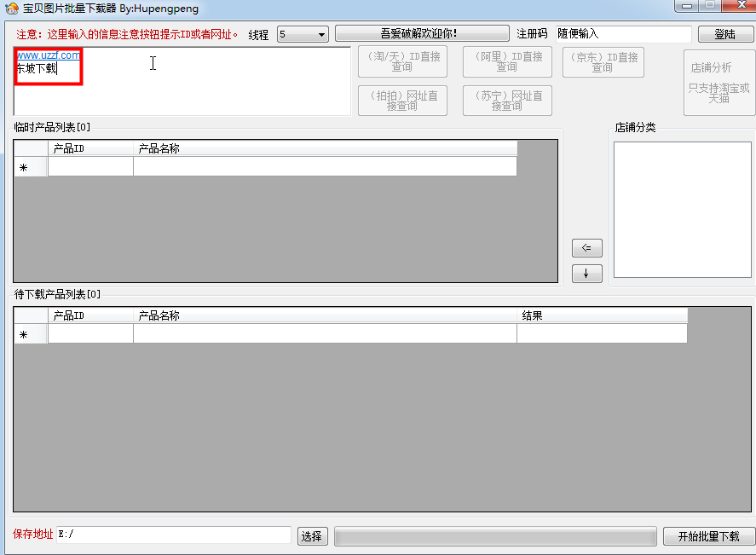Image resolution: width=756 pixels, height=555 pixels.
Task: Click 产品名称 header in 临时产品列表
Action: click(x=325, y=148)
